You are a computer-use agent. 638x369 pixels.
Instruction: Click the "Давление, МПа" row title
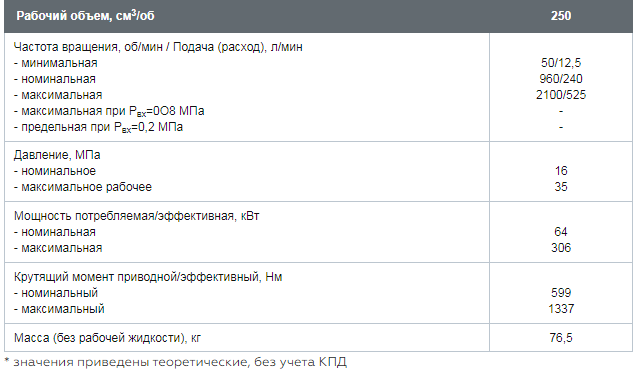[x=57, y=155]
